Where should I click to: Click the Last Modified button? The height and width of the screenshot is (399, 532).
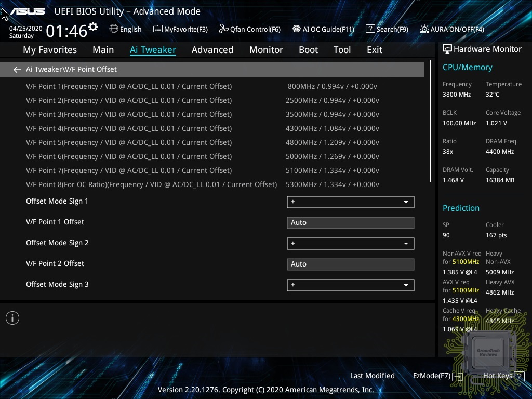pyautogui.click(x=372, y=376)
